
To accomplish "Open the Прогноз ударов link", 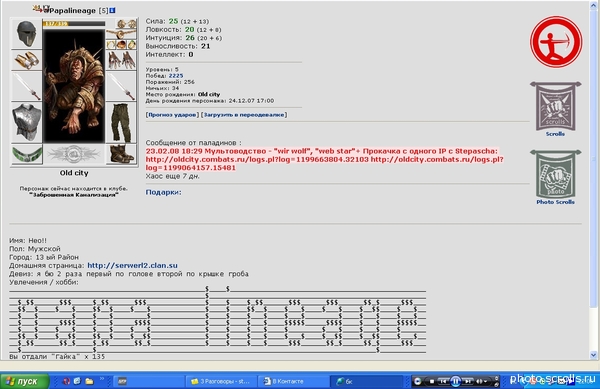I will tap(172, 115).
